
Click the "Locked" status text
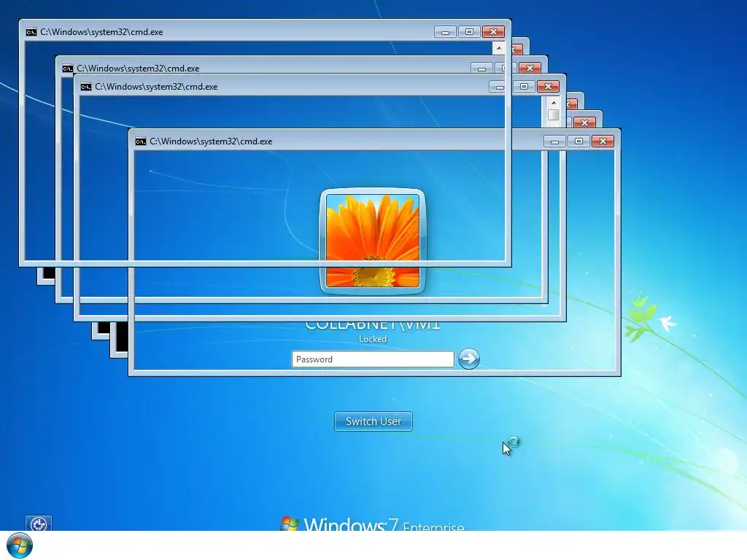(x=373, y=339)
